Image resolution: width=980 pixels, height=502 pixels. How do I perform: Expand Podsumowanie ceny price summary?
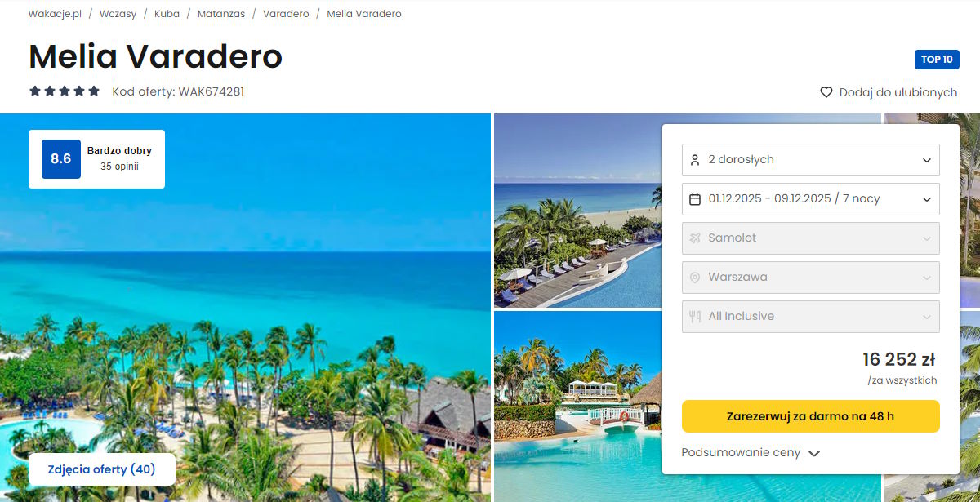click(x=751, y=453)
